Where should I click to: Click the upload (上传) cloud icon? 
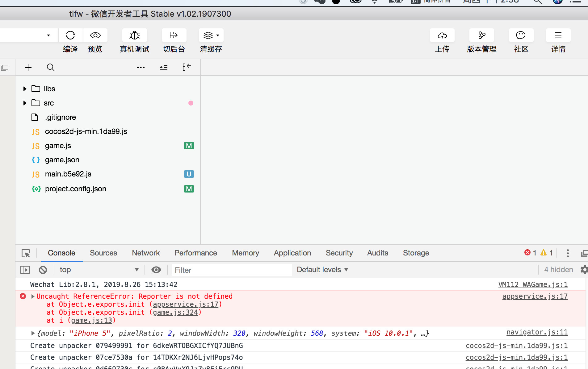point(442,35)
